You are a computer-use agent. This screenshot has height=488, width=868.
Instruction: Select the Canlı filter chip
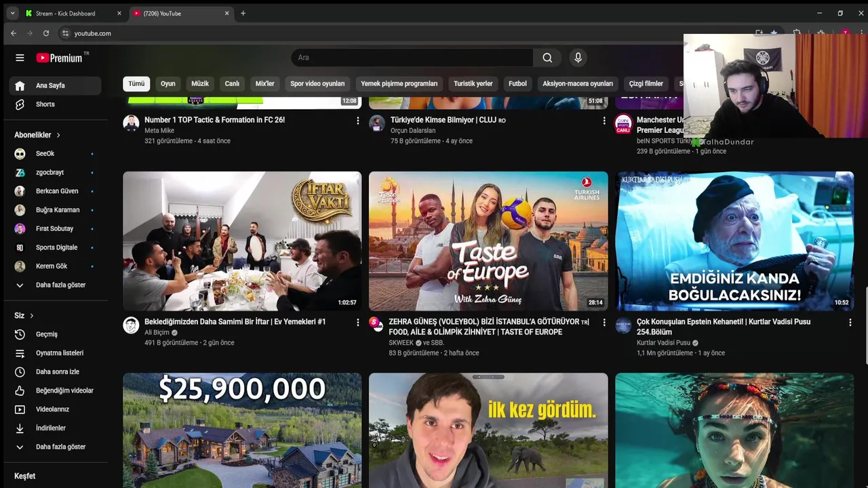pos(232,83)
